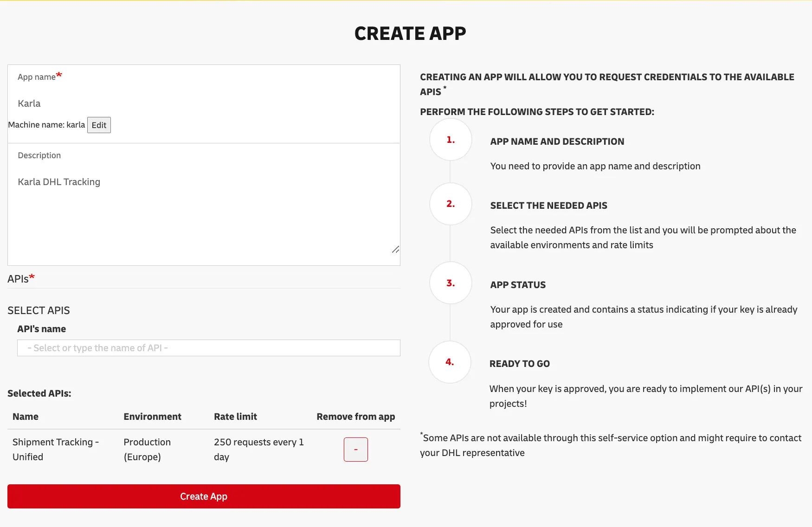This screenshot has width=812, height=527.
Task: Click the step 1 circle icon
Action: point(450,140)
